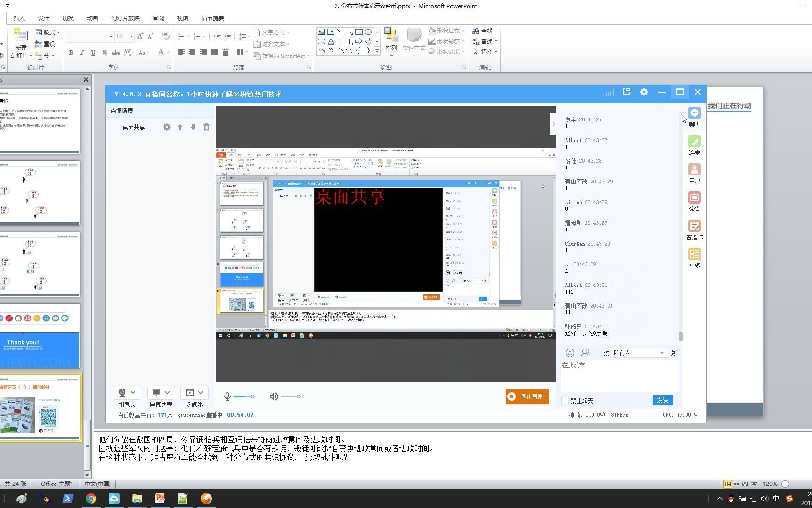The image size is (812, 508).
Task: Open the 设计 ribbon tab
Action: coord(44,18)
